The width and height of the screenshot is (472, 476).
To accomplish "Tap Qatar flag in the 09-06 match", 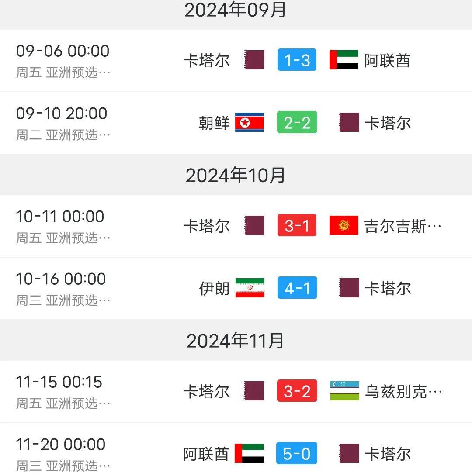I will tap(254, 60).
